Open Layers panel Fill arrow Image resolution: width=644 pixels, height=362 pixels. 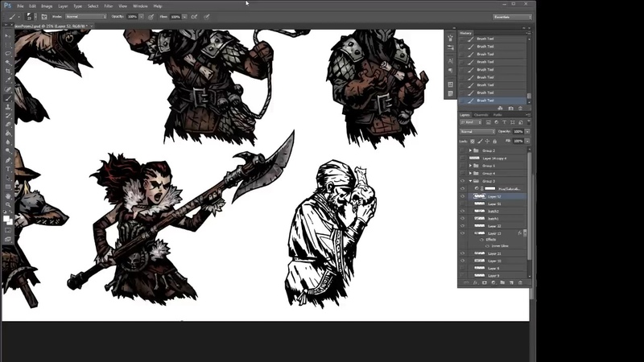click(x=527, y=141)
